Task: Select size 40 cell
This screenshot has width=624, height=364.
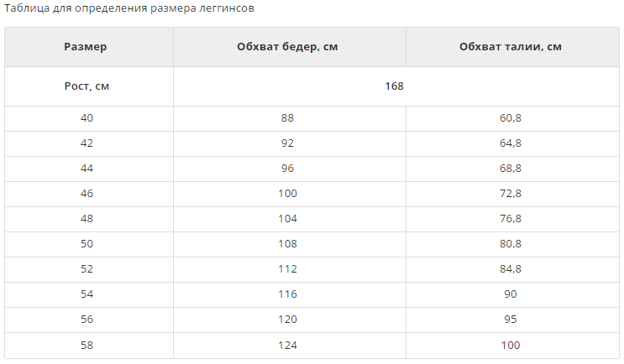Action: [87, 118]
